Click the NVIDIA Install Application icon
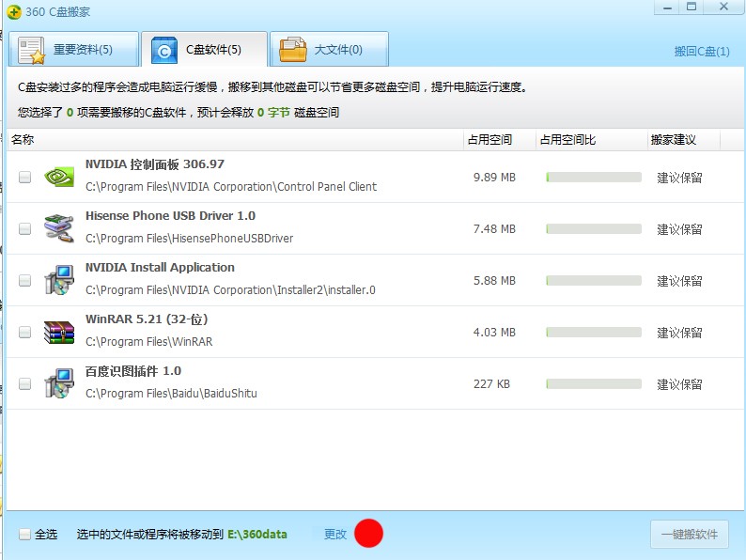 pyautogui.click(x=59, y=280)
